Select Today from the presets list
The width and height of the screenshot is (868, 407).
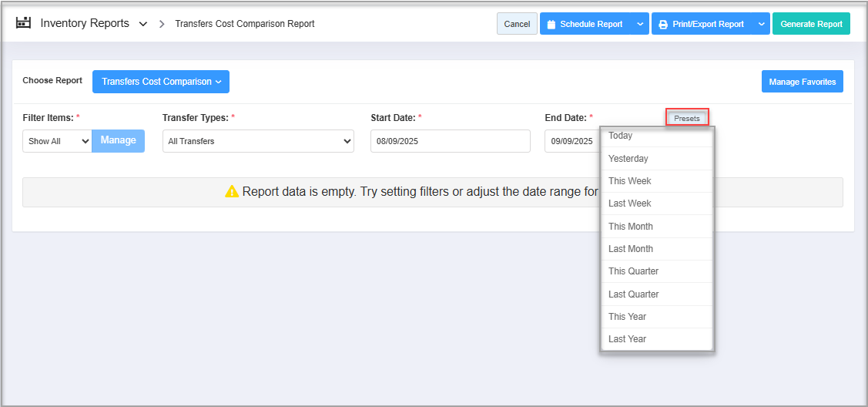pyautogui.click(x=620, y=136)
